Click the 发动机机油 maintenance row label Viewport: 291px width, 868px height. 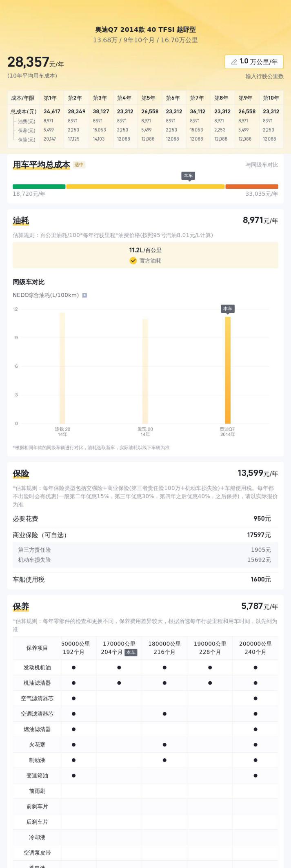37,667
